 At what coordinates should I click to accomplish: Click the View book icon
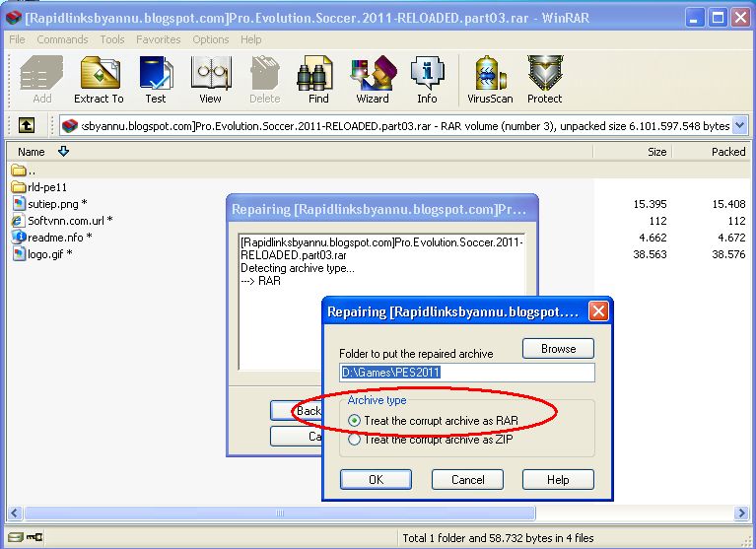pyautogui.click(x=211, y=79)
